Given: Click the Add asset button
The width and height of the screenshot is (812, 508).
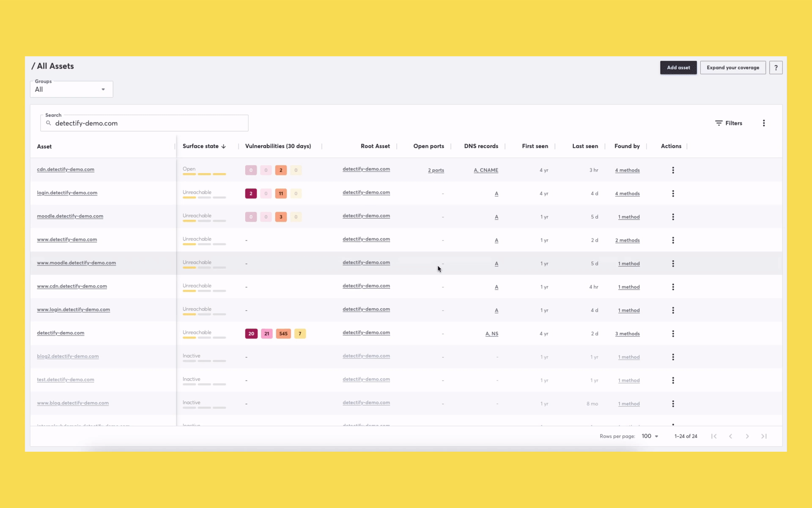Looking at the screenshot, I should pos(678,68).
